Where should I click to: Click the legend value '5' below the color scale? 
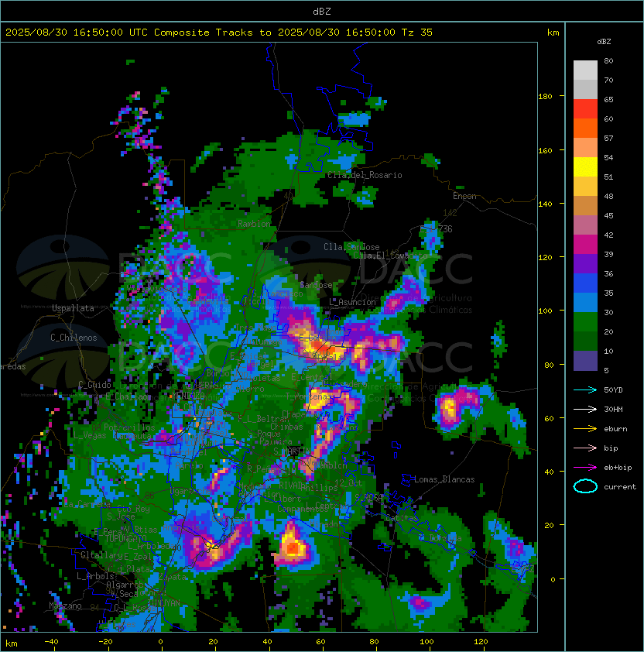(x=606, y=370)
